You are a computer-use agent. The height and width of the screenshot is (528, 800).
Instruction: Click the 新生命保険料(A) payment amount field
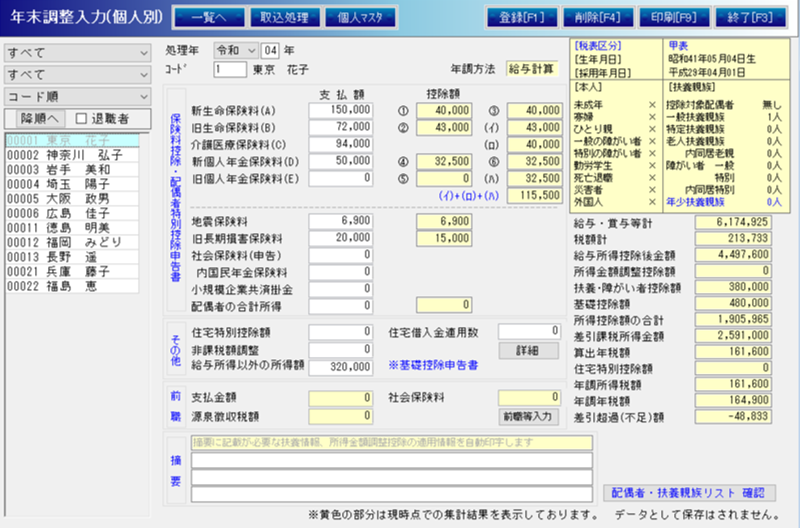(340, 110)
